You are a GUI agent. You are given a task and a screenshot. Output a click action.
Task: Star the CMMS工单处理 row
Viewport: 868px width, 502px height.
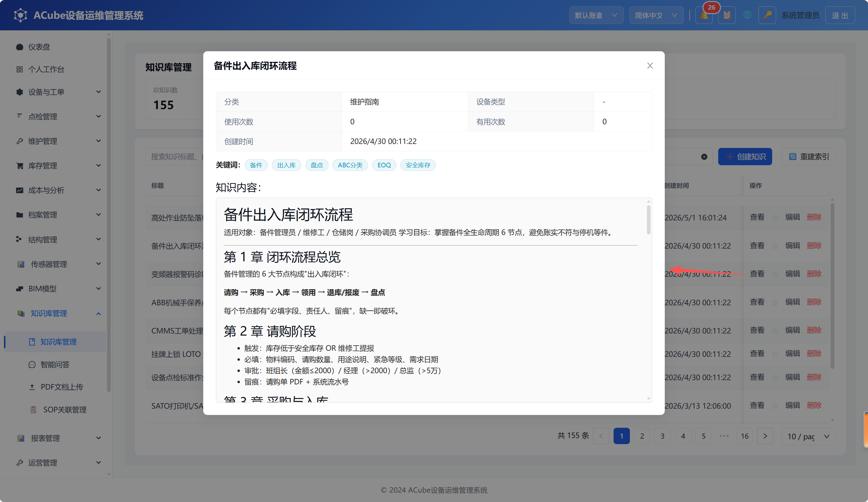(x=775, y=330)
